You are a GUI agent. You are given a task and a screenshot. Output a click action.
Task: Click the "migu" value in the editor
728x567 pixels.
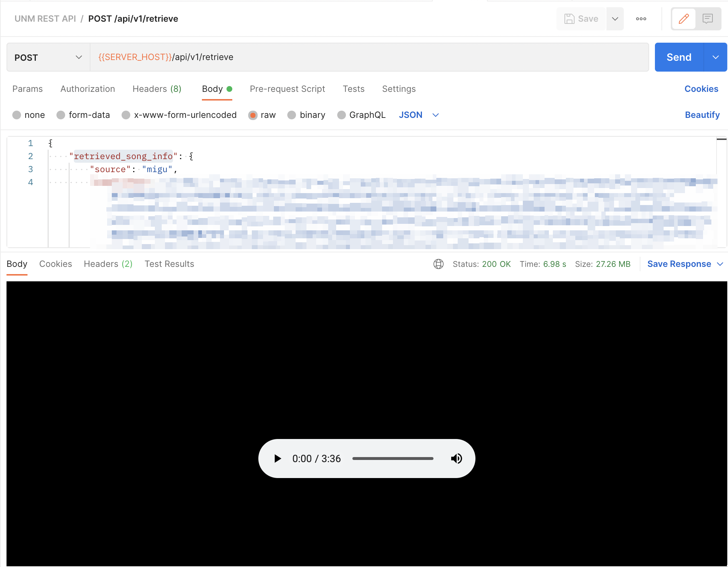(x=157, y=169)
